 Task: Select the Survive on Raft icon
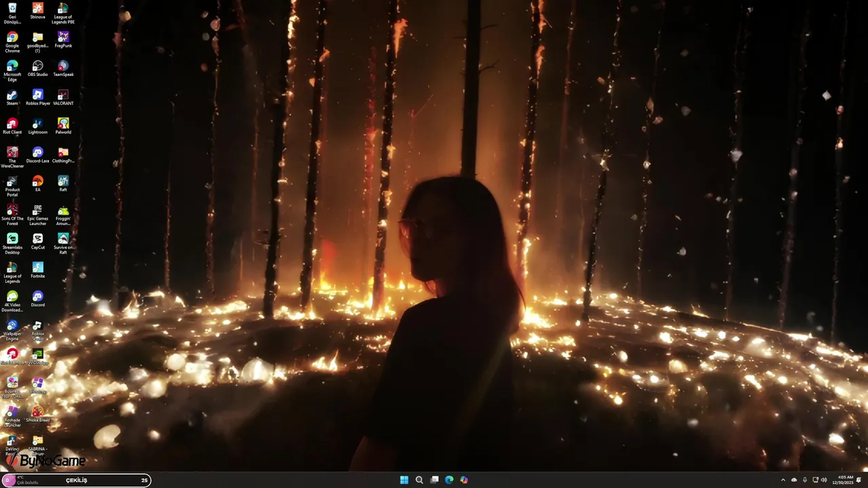pos(63,243)
